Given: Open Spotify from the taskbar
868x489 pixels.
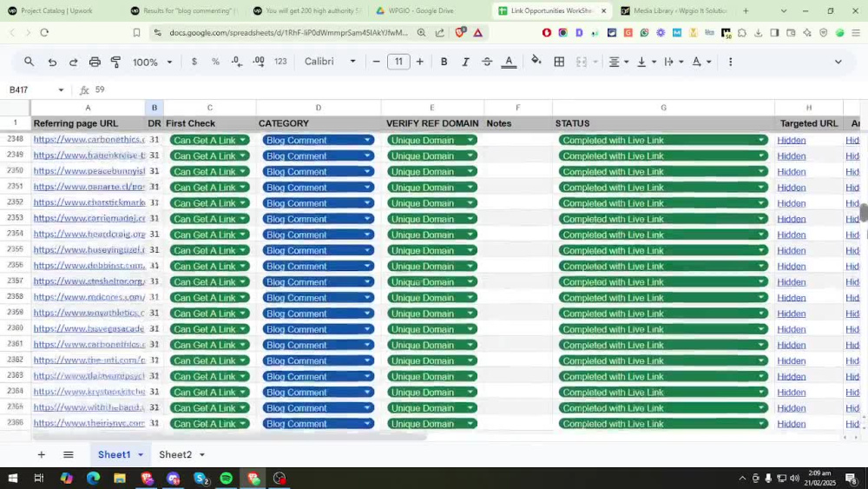Looking at the screenshot, I should 226,478.
